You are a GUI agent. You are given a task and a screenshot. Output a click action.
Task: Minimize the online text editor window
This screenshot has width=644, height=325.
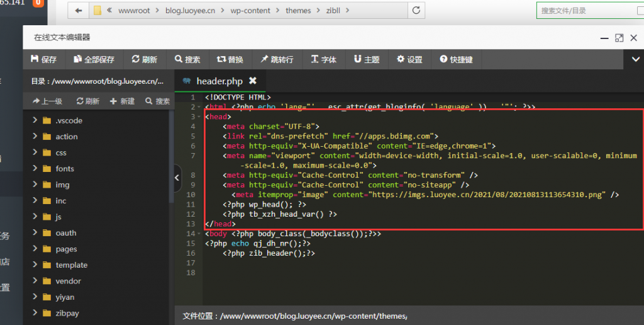(604, 38)
